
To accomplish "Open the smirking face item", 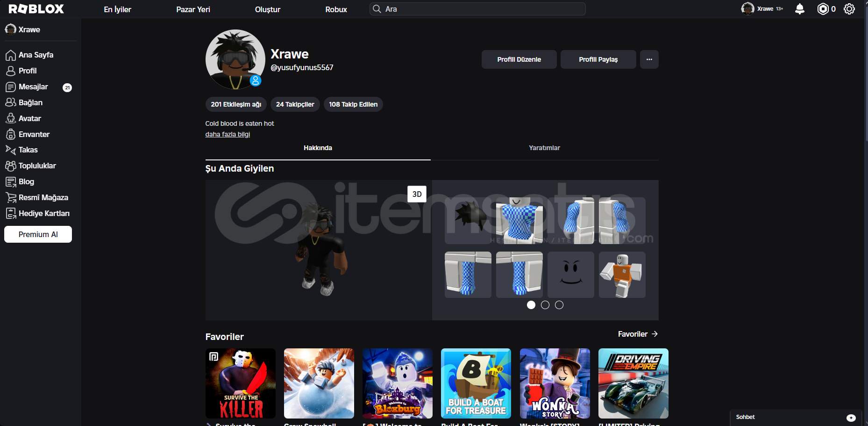I will click(571, 275).
